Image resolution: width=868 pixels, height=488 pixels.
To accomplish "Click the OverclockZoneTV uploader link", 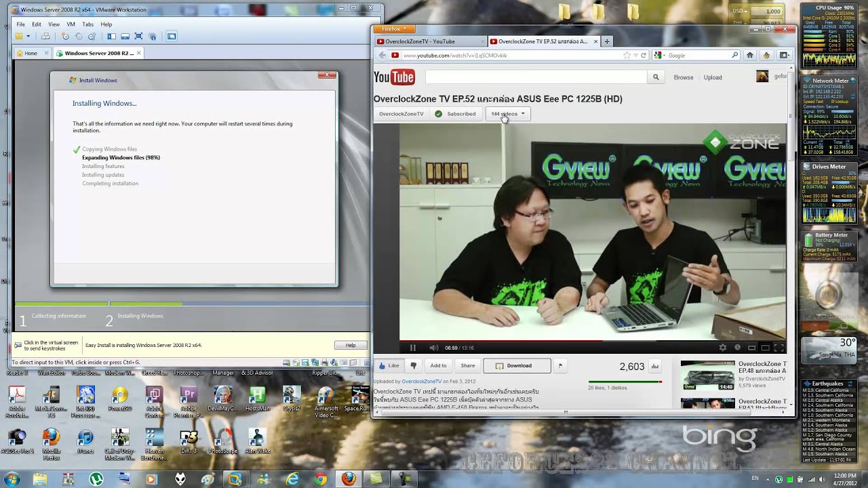I will (x=420, y=382).
